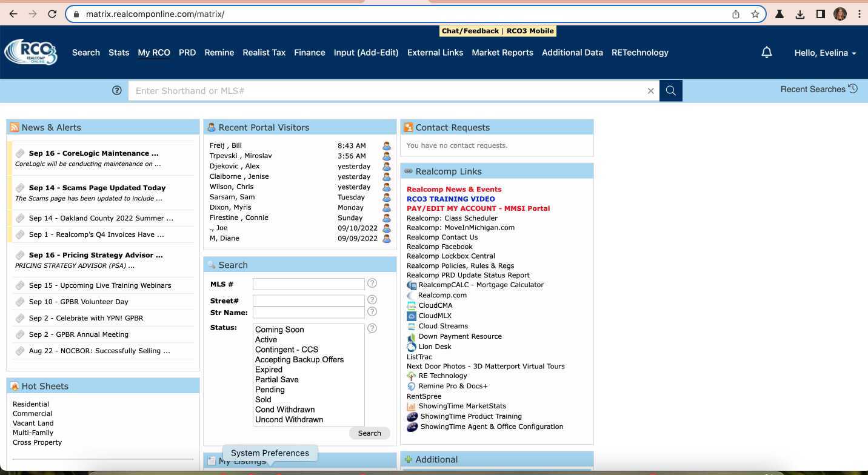Click the magnifier search button in shorthand bar

(x=670, y=91)
